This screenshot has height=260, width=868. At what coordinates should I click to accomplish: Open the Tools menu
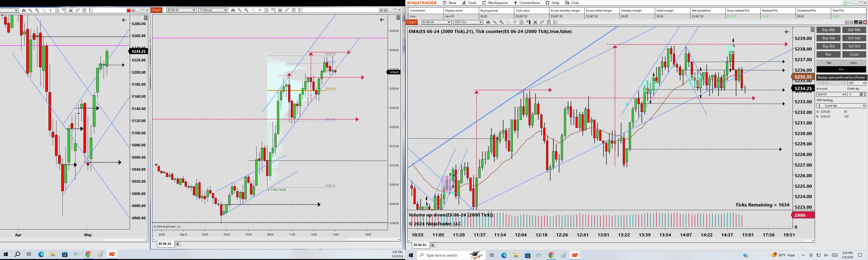[x=469, y=3]
